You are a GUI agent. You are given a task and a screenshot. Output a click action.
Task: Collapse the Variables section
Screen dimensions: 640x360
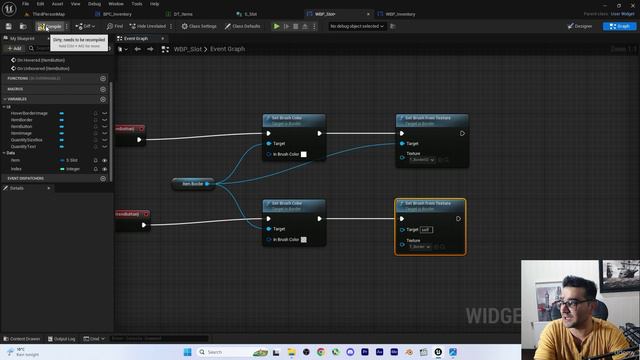click(5, 99)
